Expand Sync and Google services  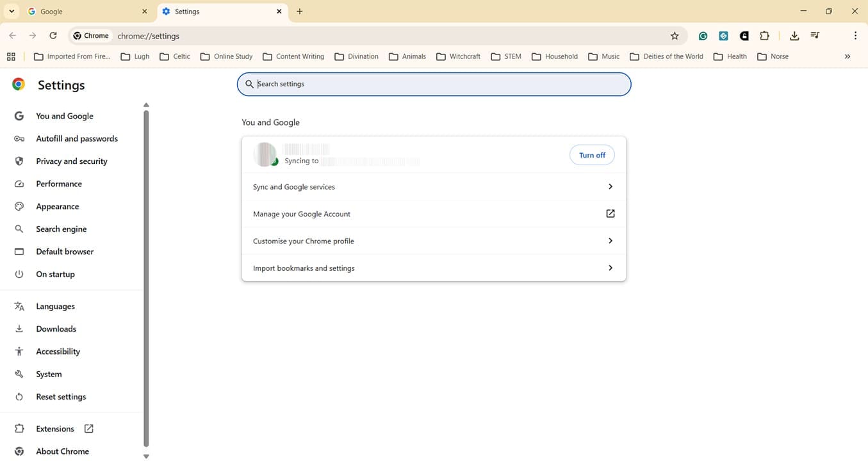click(x=433, y=186)
